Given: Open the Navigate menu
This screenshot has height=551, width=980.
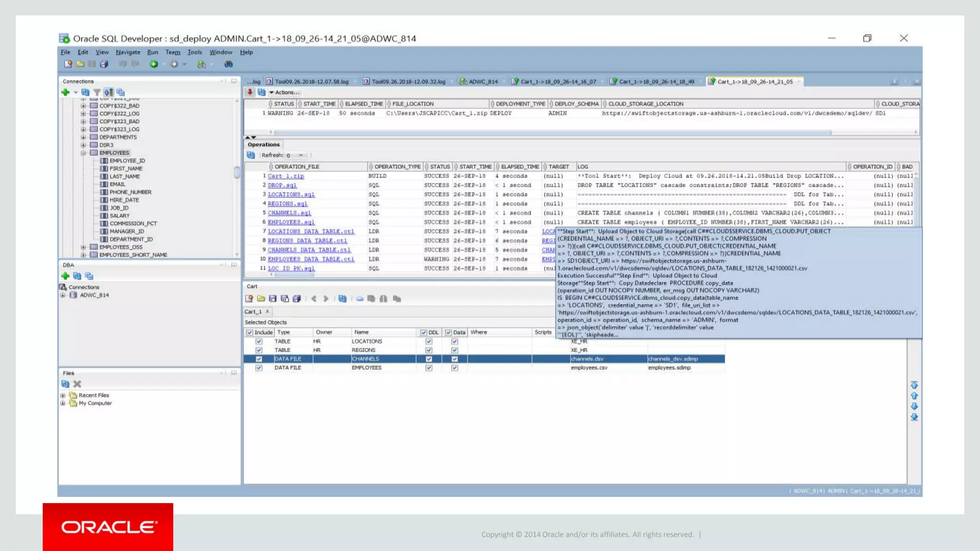Looking at the screenshot, I should pyautogui.click(x=128, y=52).
